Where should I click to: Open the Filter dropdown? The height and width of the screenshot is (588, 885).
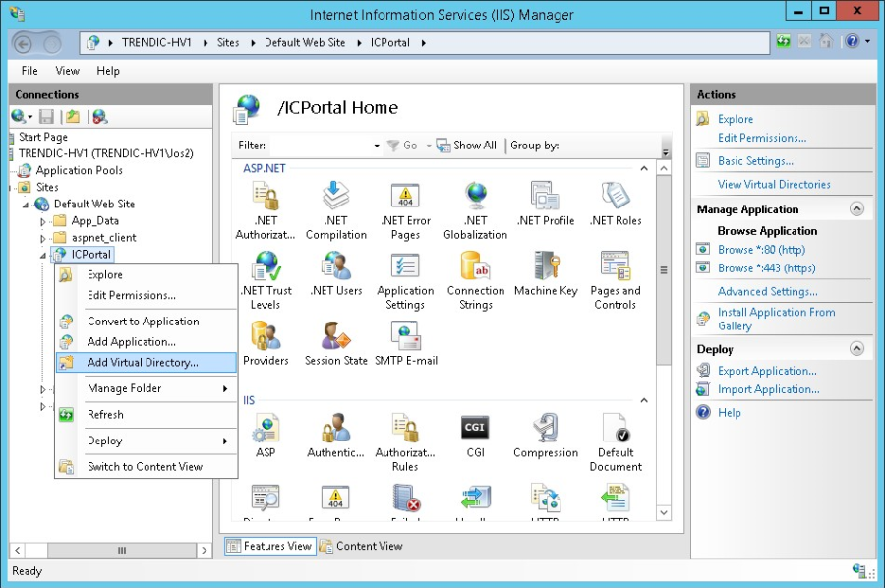(377, 146)
